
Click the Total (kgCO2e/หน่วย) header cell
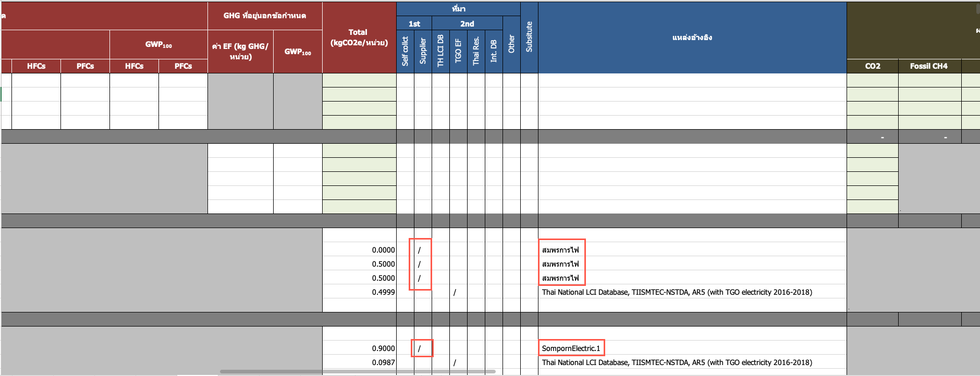(359, 37)
